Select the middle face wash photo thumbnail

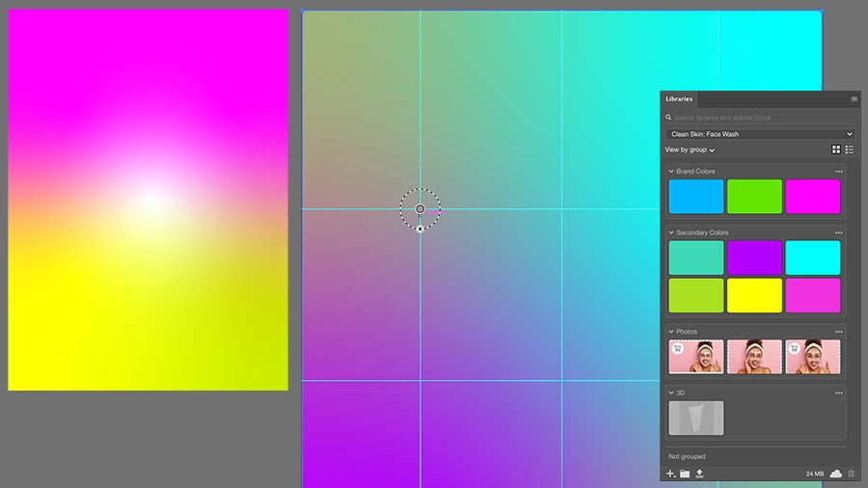[754, 357]
